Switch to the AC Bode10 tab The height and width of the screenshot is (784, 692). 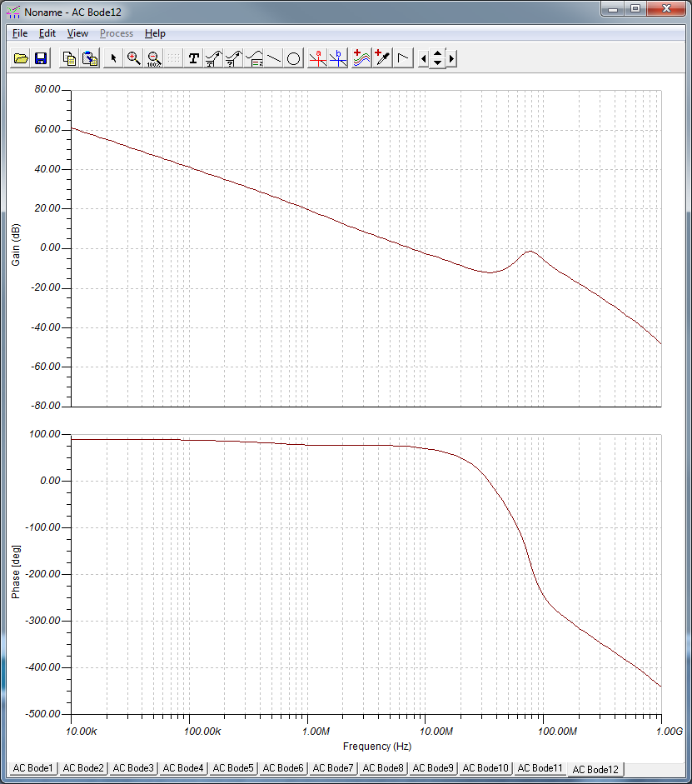tap(485, 768)
